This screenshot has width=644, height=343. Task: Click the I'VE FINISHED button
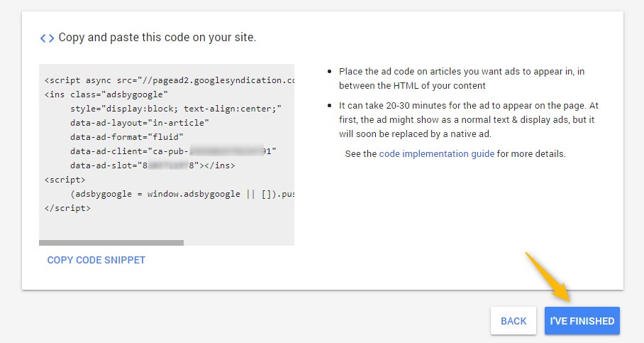[582, 321]
